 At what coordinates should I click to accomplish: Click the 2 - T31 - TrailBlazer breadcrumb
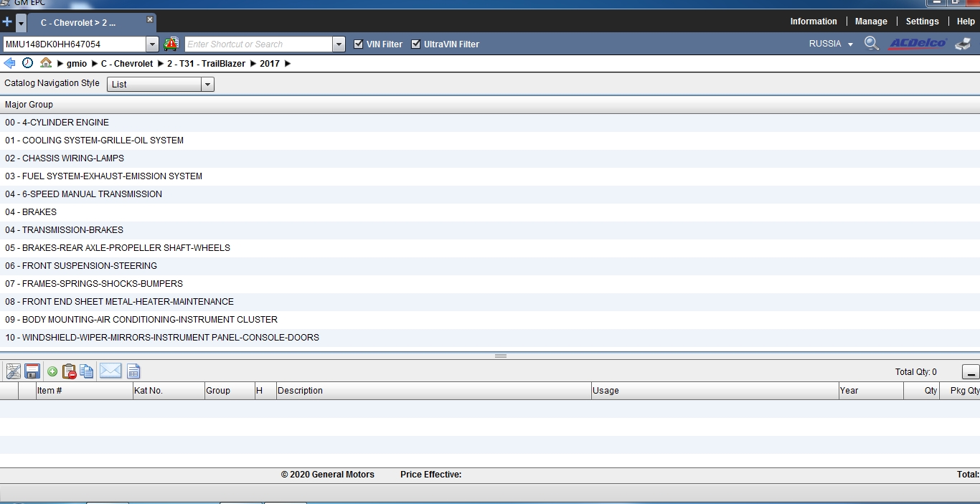point(207,64)
